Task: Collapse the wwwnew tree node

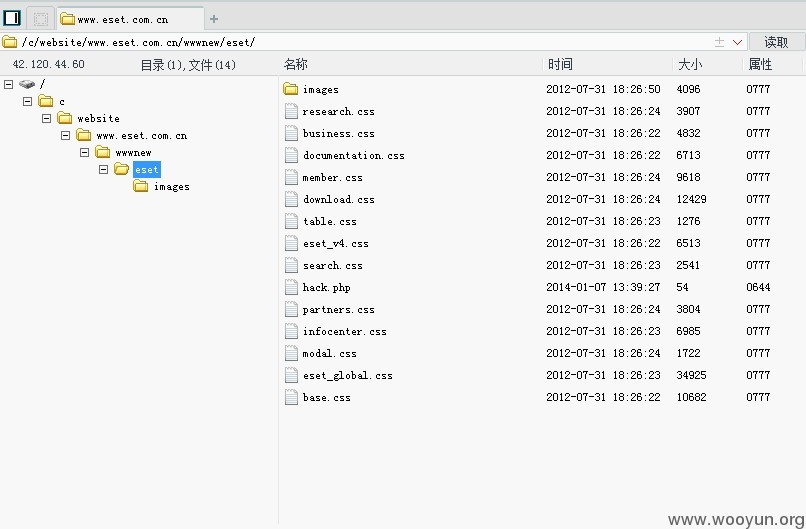Action: pos(85,153)
